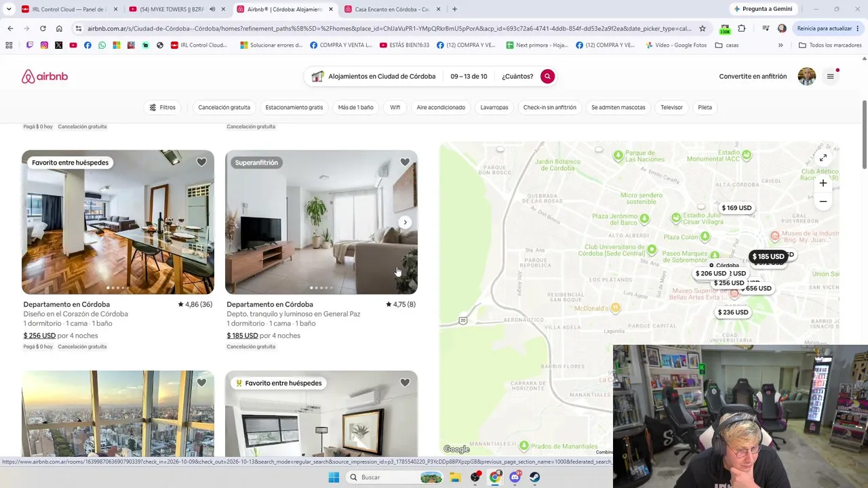This screenshot has width=868, height=488.
Task: Open the user profile avatar on Airbnb
Action: click(x=807, y=77)
